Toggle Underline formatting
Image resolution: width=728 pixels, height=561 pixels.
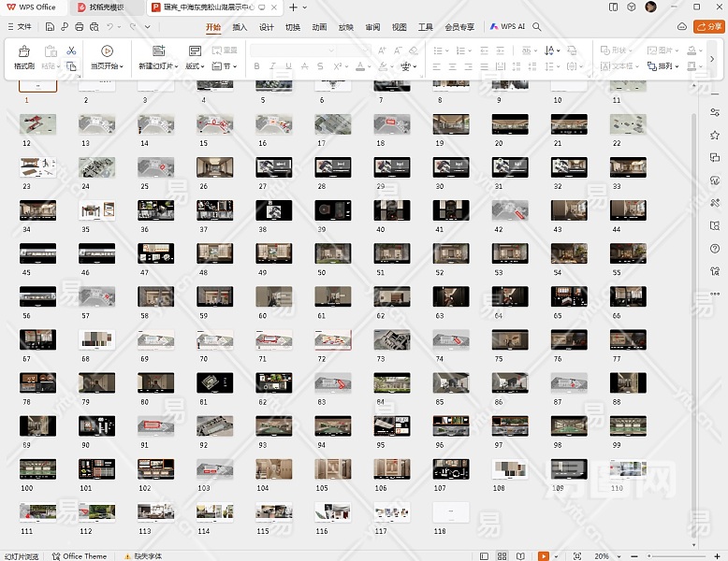[288, 66]
